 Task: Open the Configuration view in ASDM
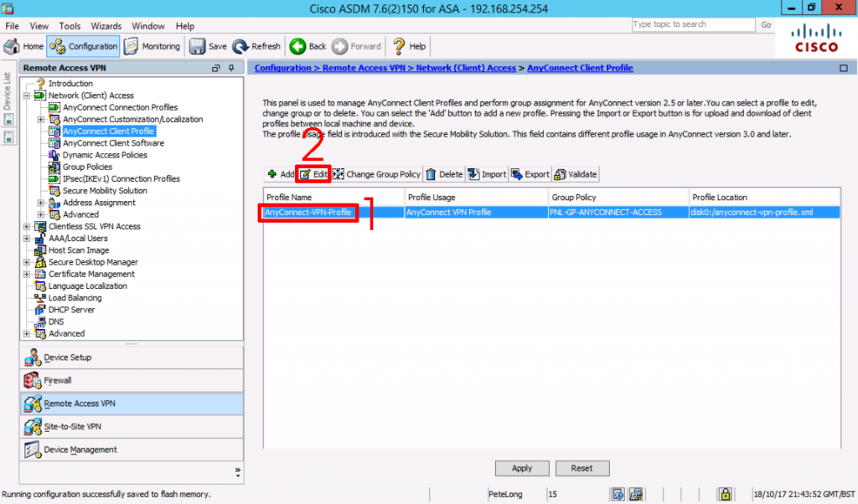coord(82,46)
